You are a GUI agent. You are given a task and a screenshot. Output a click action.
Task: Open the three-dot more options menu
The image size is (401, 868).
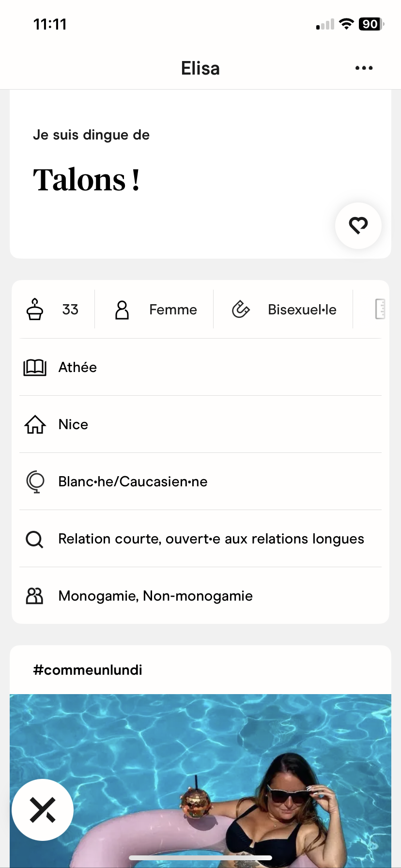pos(364,68)
